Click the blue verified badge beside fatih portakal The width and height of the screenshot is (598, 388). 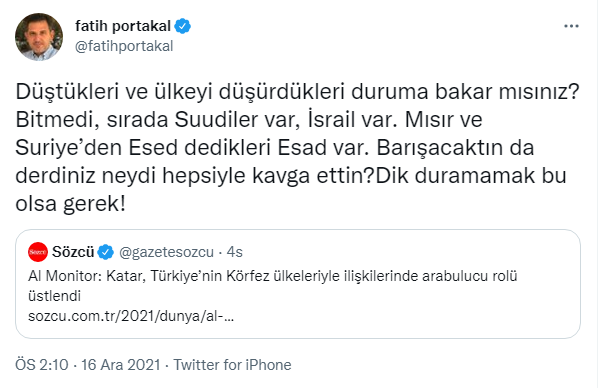click(183, 26)
